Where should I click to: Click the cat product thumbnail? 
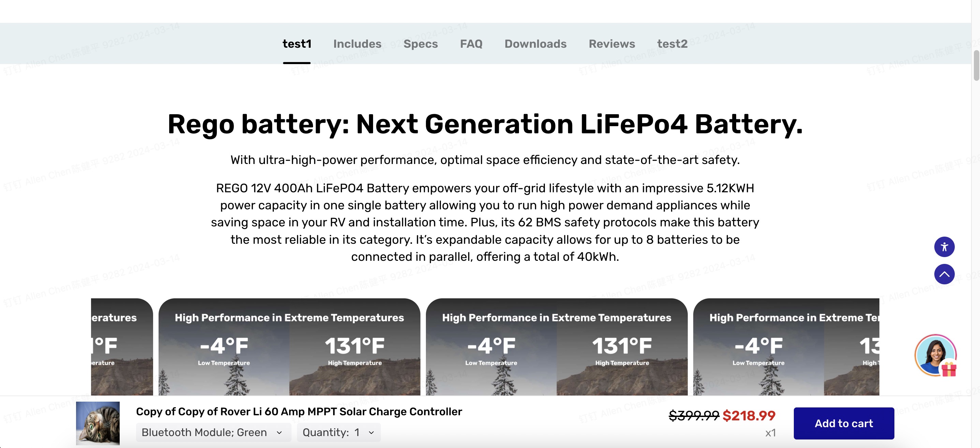pos(98,423)
